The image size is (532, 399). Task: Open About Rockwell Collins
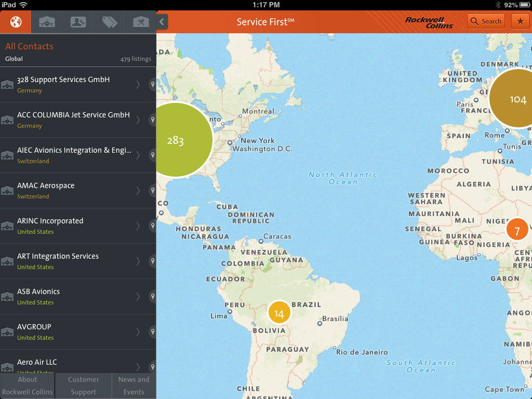tap(27, 386)
